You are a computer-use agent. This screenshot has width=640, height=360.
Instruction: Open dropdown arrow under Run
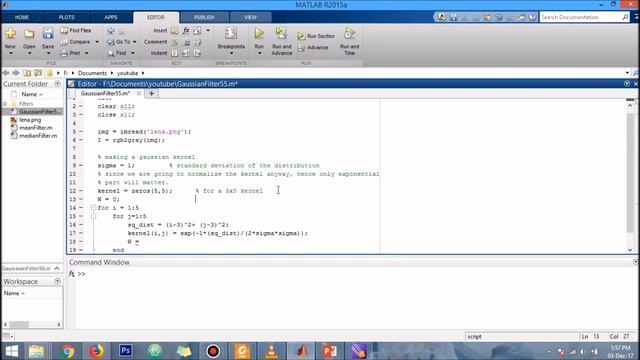coord(259,53)
